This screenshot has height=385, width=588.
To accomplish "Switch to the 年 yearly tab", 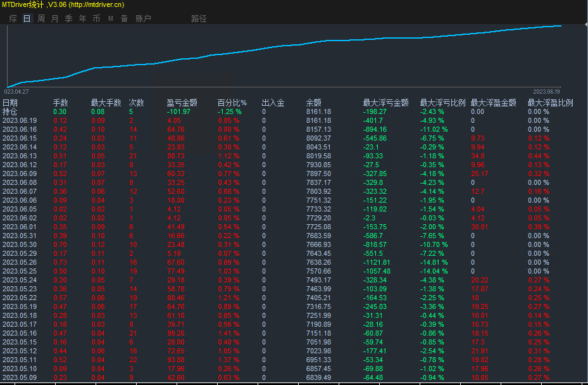I will click(82, 18).
